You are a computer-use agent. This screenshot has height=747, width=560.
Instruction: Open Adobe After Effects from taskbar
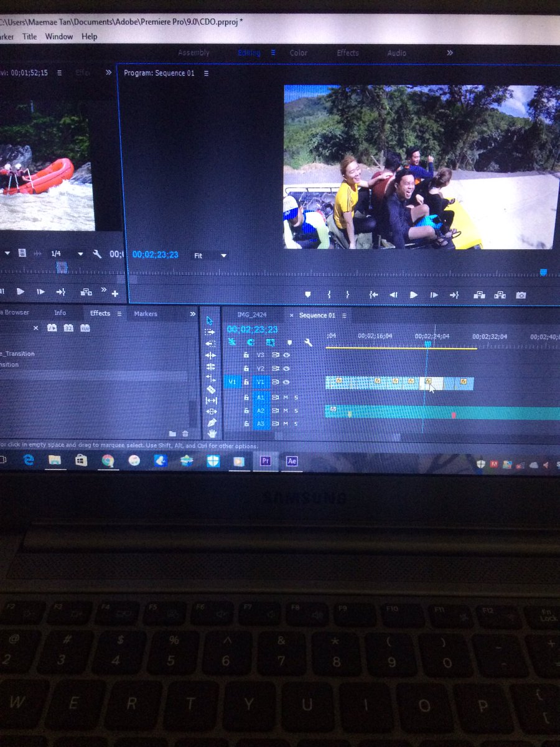[291, 461]
